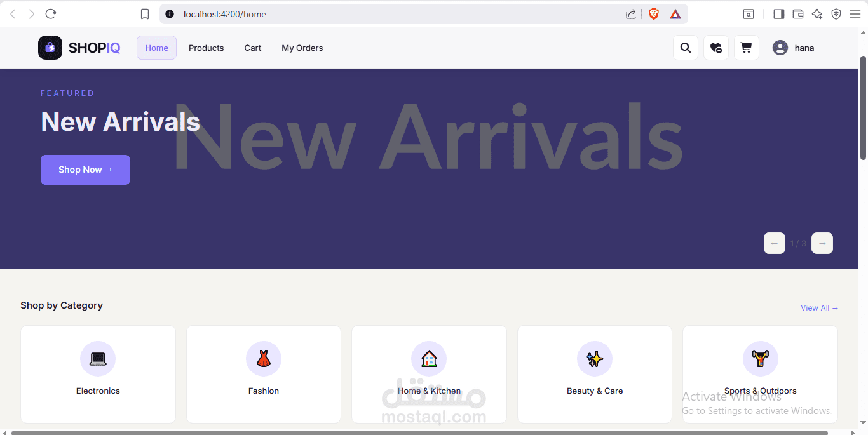The width and height of the screenshot is (868, 435).
Task: Select the Electronics laptop category icon
Action: (x=98, y=358)
